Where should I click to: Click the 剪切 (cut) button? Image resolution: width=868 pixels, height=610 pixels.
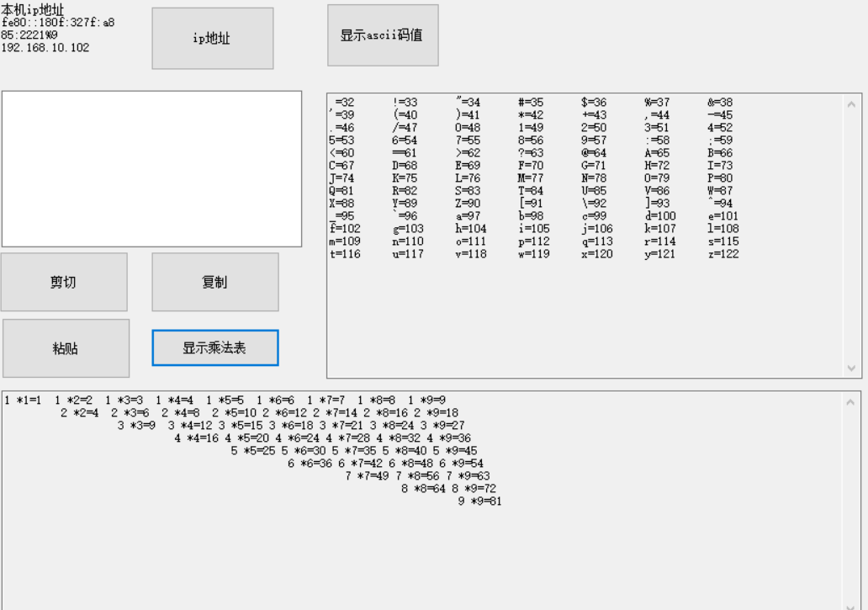(64, 282)
